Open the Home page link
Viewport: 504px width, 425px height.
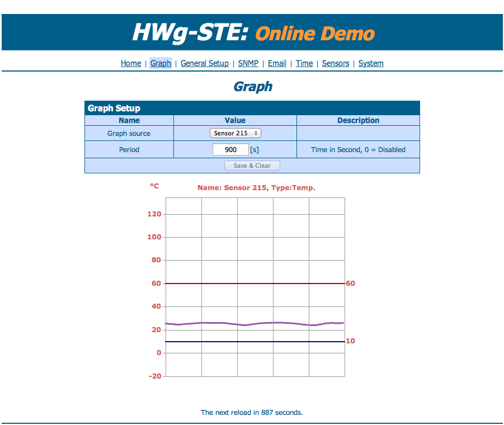coord(131,63)
